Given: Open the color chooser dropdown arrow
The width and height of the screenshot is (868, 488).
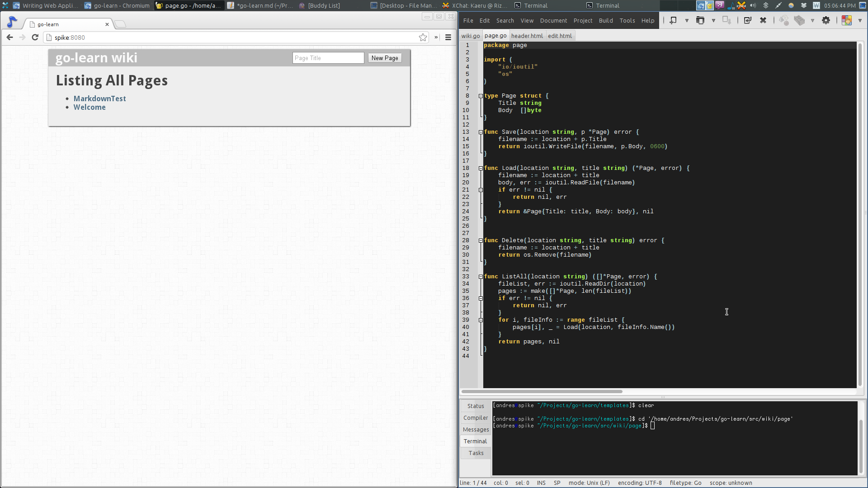Looking at the screenshot, I should point(860,20).
